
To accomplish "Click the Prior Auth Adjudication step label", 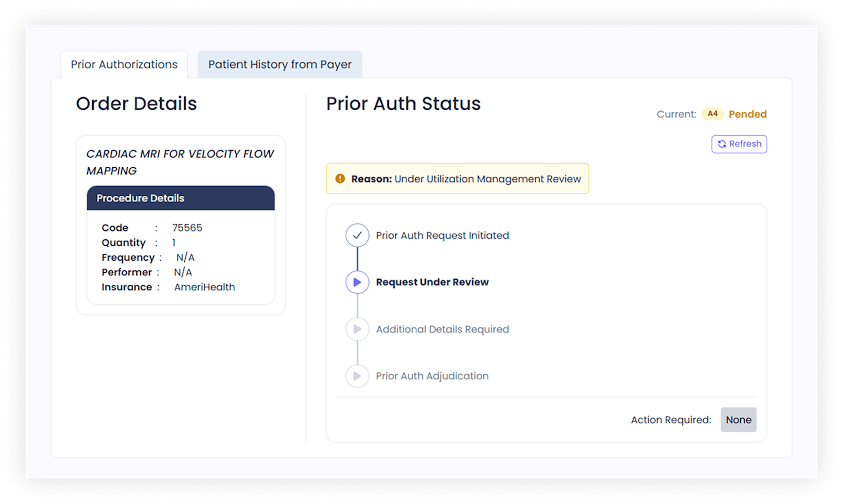I will (432, 376).
